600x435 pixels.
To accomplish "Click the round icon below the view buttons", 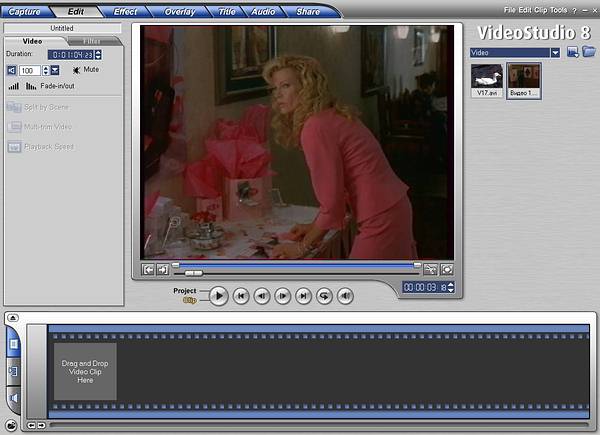I will 11,425.
